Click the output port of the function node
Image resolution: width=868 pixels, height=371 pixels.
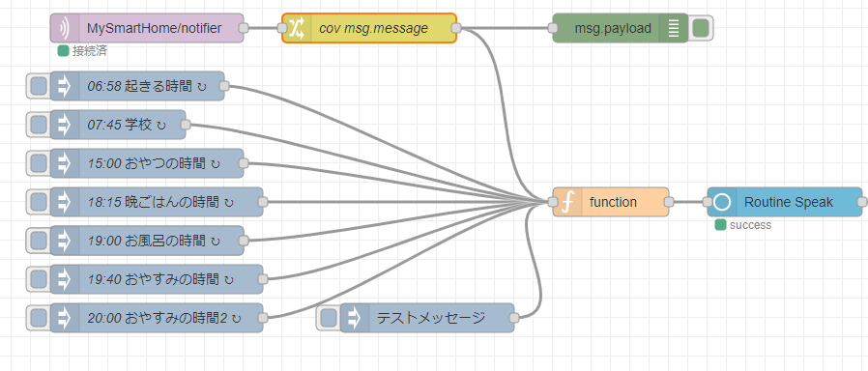[669, 202]
